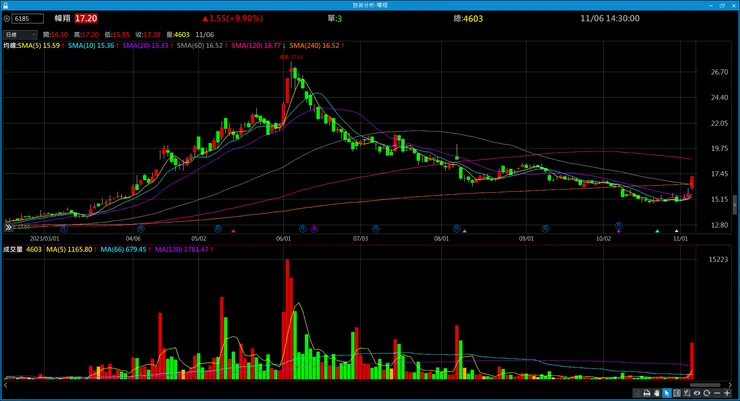The width and height of the screenshot is (740, 401).
Task: Zoom out with the minus icon
Action: point(717,393)
